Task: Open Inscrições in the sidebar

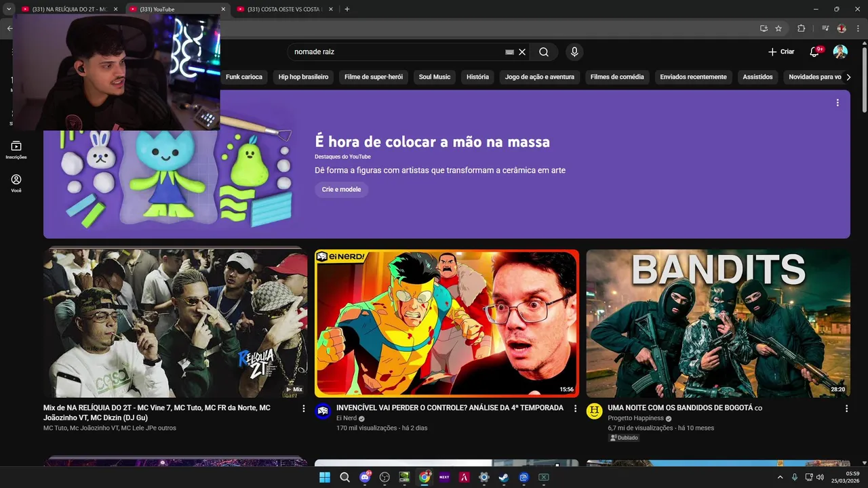Action: [x=16, y=150]
